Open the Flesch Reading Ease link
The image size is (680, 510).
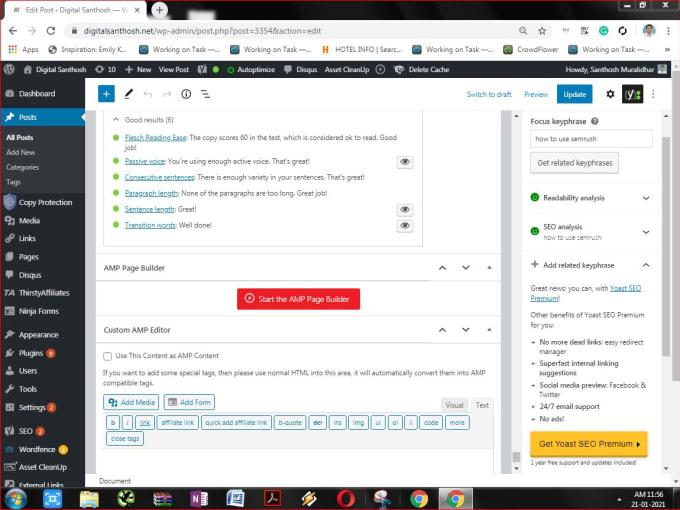pos(155,137)
